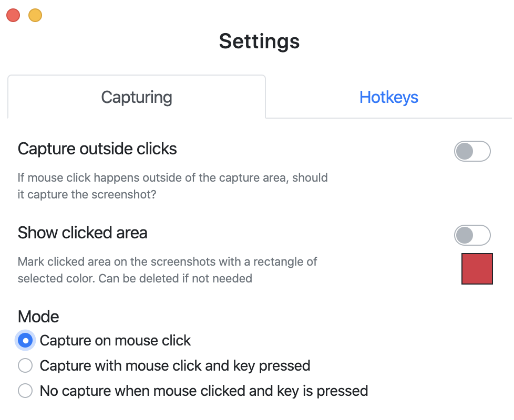The image size is (514, 420).
Task: Click the outside-clicks description paragraph
Action: click(172, 186)
